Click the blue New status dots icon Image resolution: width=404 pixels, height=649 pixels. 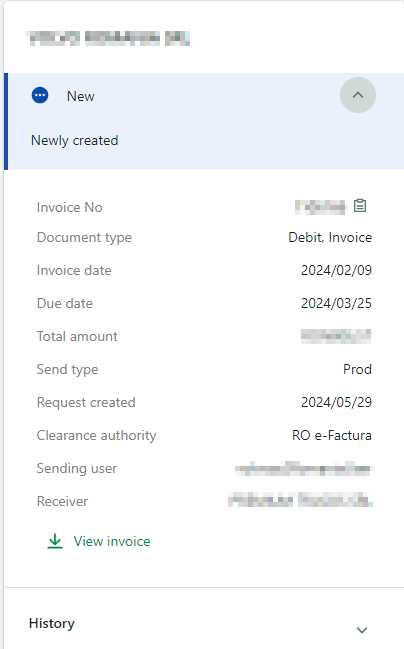click(40, 96)
